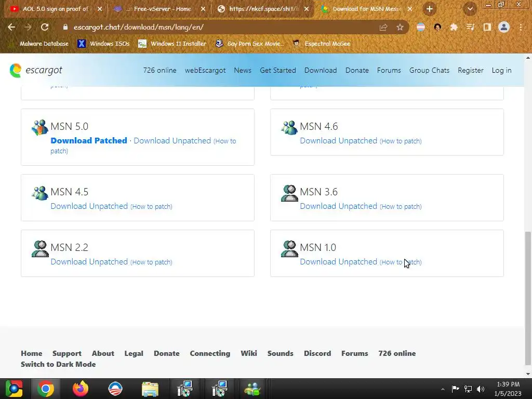Open the Wiki footer link
Image resolution: width=532 pixels, height=399 pixels.
[249, 353]
